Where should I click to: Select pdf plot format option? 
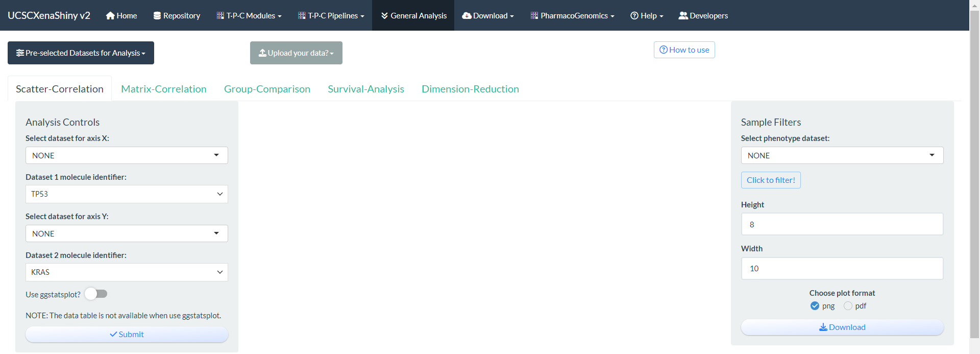(x=848, y=305)
